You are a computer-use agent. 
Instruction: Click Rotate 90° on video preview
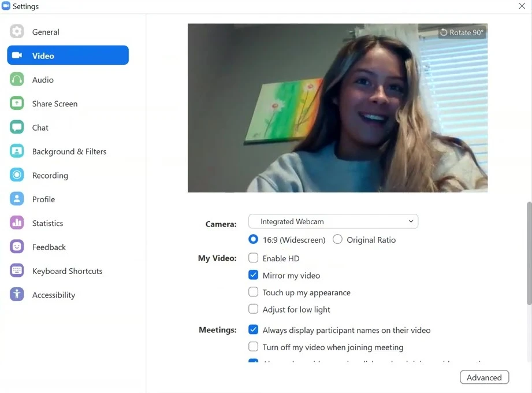pos(462,32)
